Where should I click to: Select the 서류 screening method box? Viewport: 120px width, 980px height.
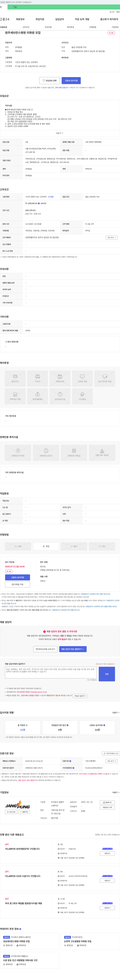pos(18,546)
